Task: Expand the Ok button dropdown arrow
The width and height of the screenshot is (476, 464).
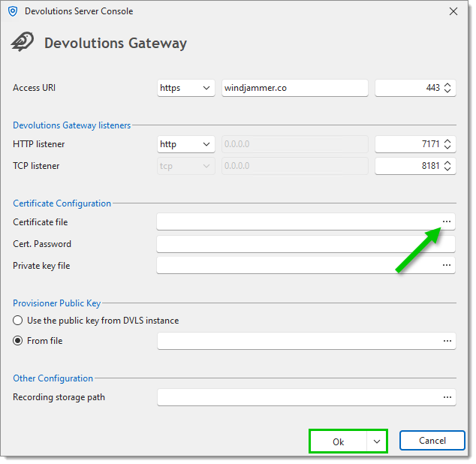Action: pyautogui.click(x=376, y=441)
